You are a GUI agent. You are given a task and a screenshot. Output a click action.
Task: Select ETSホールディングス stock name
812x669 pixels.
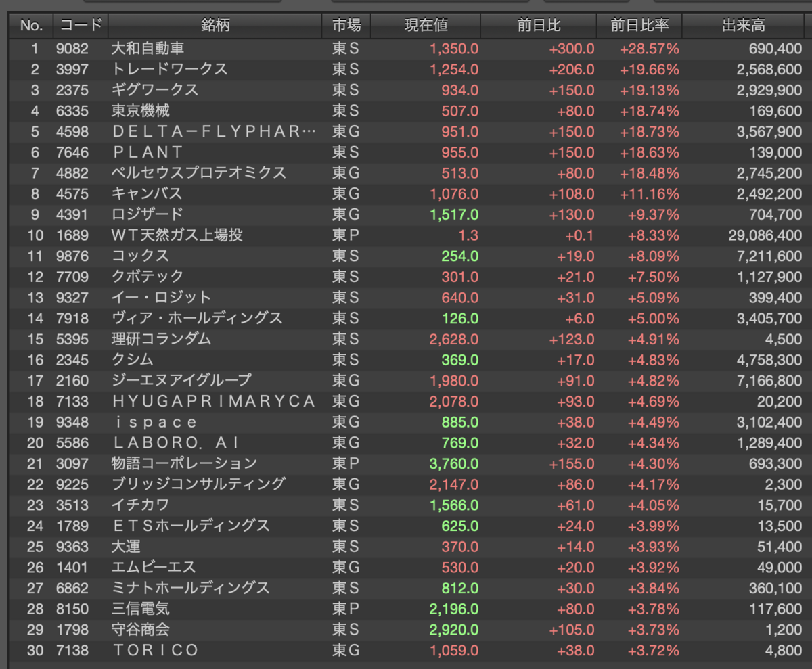coord(191,526)
